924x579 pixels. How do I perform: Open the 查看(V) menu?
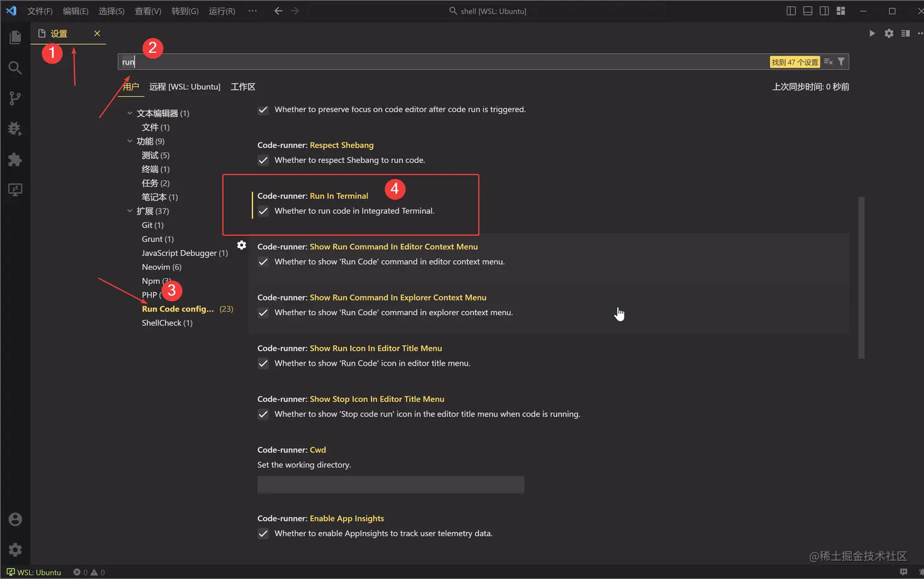pyautogui.click(x=148, y=11)
